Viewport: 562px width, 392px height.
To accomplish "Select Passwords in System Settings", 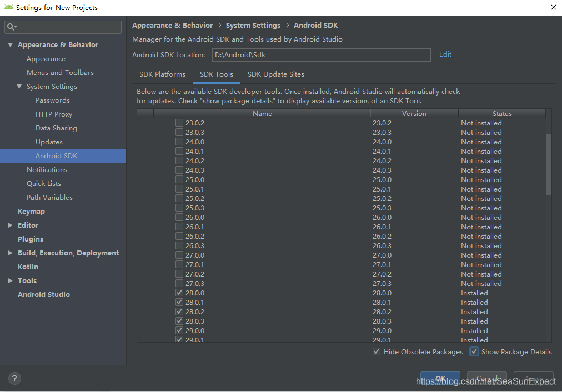I will click(x=53, y=100).
